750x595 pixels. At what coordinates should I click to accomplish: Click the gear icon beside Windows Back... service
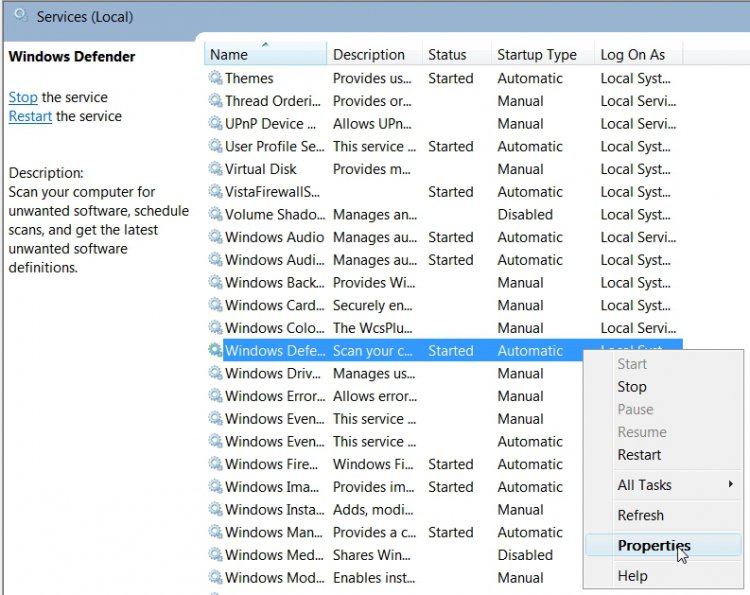[215, 282]
